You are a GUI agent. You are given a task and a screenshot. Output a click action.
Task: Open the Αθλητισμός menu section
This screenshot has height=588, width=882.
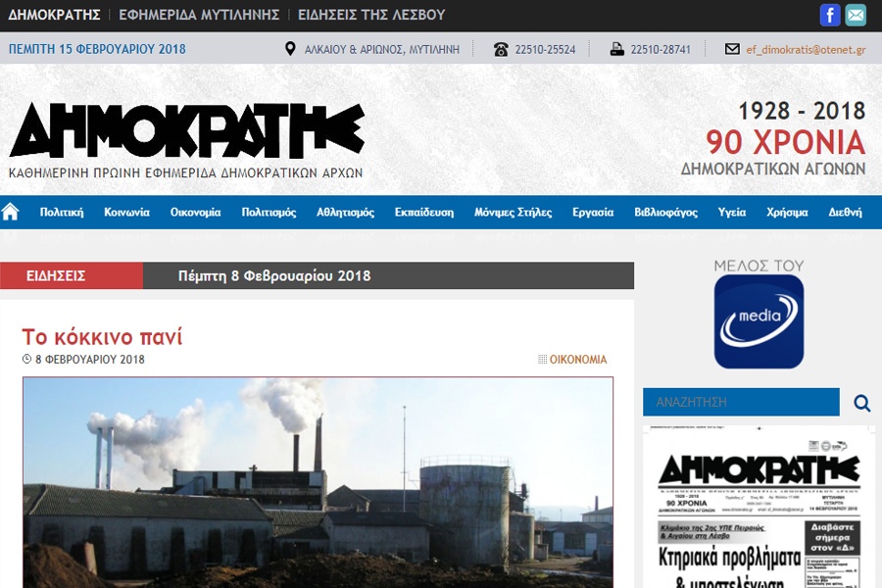point(345,213)
